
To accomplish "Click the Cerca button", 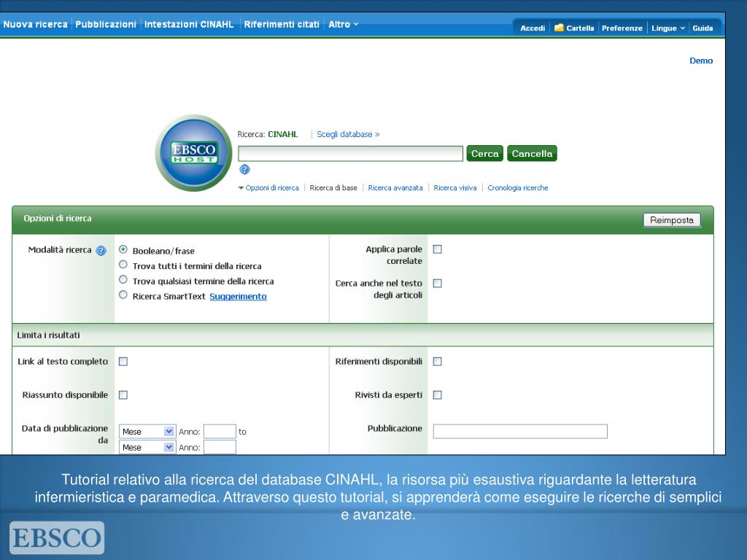I will tap(485, 153).
